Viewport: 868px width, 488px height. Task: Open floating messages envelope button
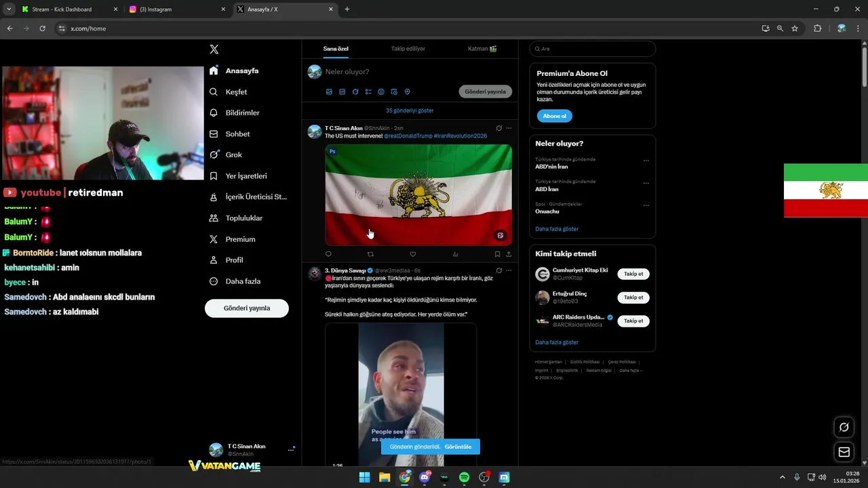844,451
